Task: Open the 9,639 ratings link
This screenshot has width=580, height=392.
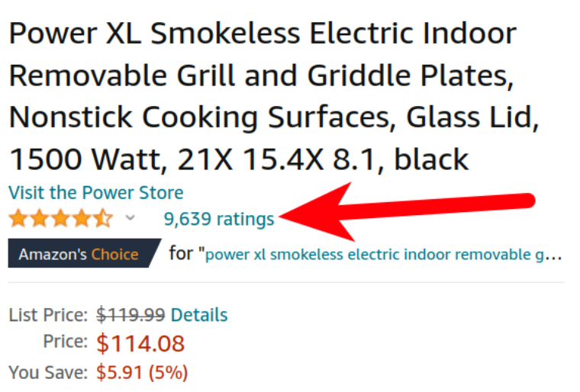Action: click(x=219, y=219)
